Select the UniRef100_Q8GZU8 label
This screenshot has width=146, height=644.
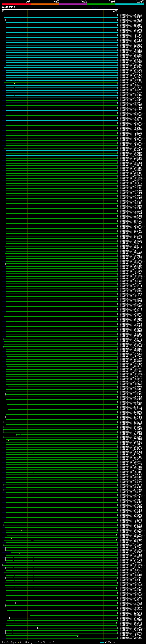[131, 30]
